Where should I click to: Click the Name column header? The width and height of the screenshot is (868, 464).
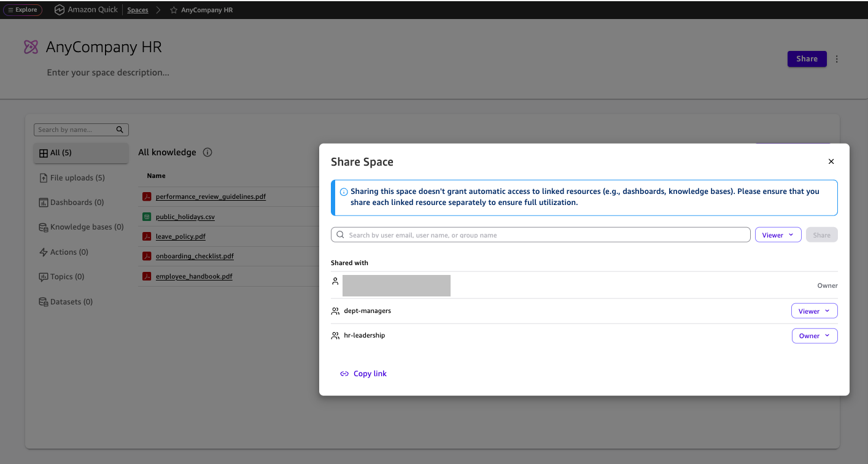click(x=157, y=176)
